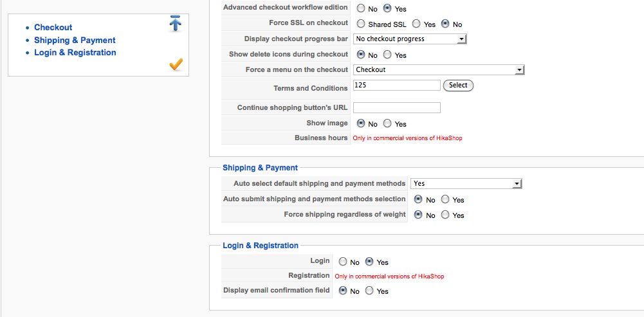Viewport: 644px width, 317px height.
Task: Expand Auto select default shipping methods dropdown
Action: [466, 183]
